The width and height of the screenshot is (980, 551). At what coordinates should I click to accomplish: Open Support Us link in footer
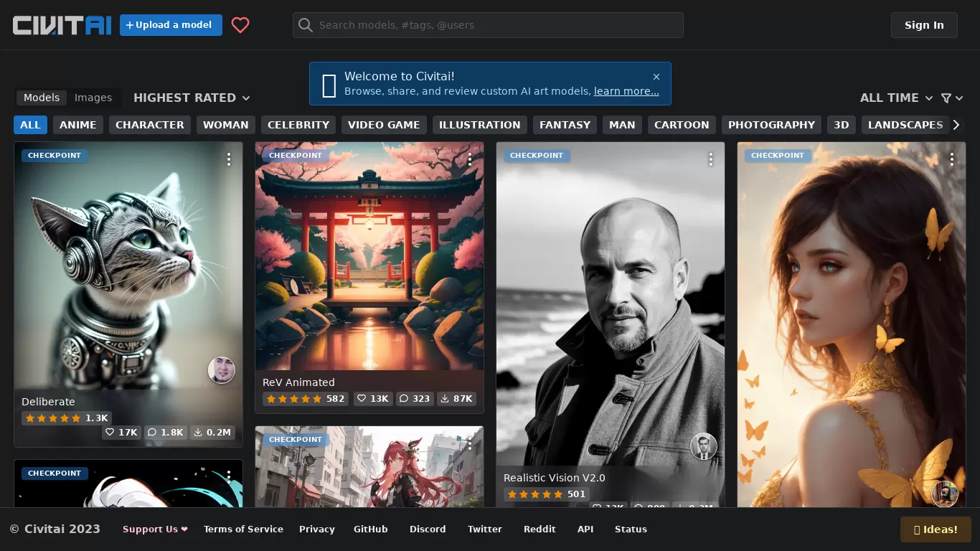[x=155, y=529]
